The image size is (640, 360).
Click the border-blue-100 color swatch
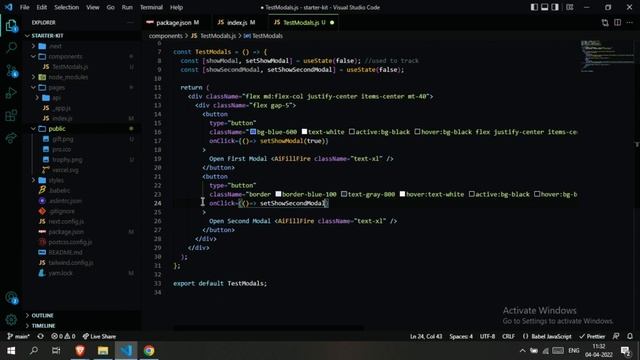278,194
